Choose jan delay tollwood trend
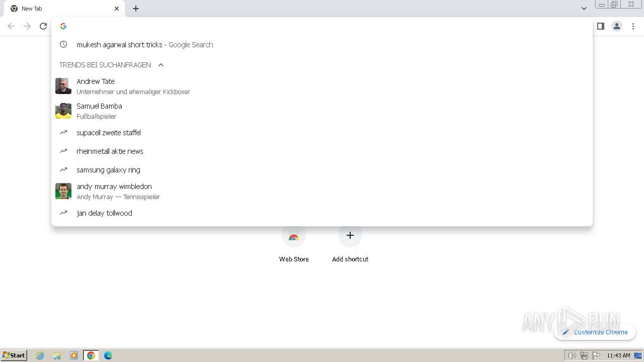 322,213
